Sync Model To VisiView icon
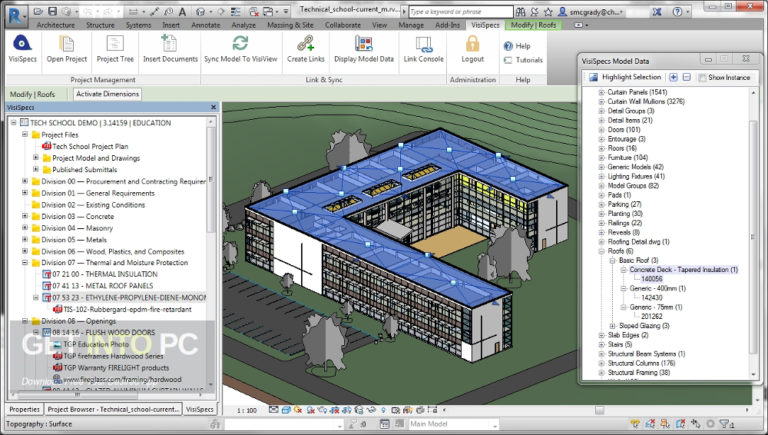The width and height of the screenshot is (768, 435). [240, 44]
